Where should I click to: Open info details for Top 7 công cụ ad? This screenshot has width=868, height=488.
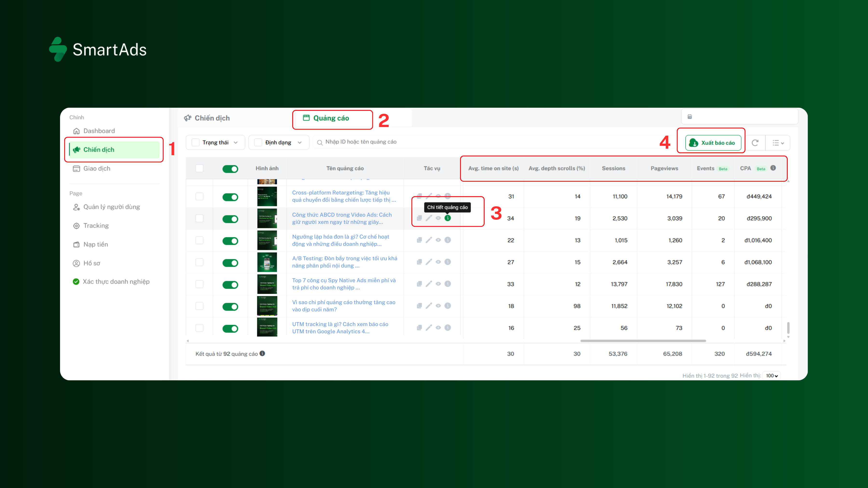point(448,284)
